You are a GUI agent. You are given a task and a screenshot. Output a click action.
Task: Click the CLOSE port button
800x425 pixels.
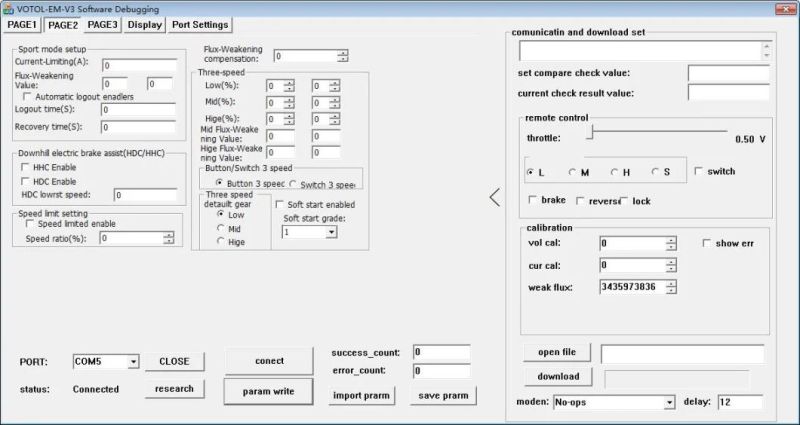174,362
